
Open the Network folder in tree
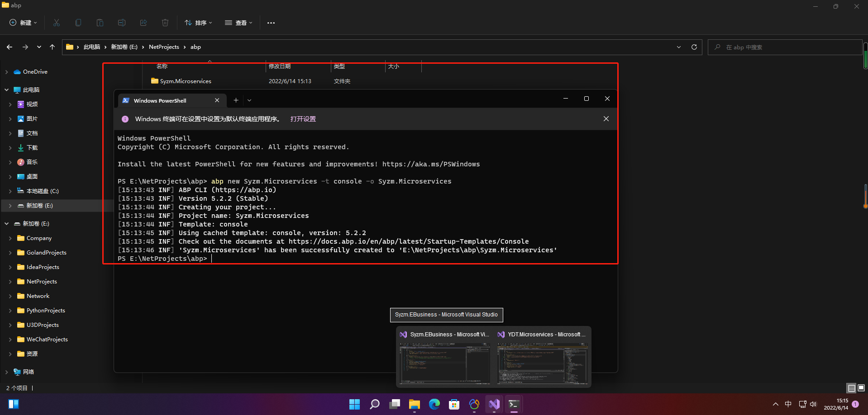tap(38, 296)
